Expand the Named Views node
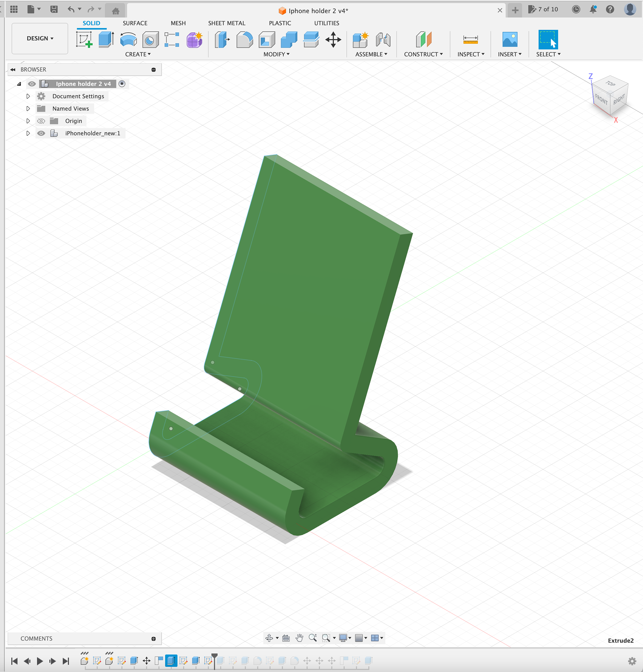The width and height of the screenshot is (643, 672). (x=28, y=108)
